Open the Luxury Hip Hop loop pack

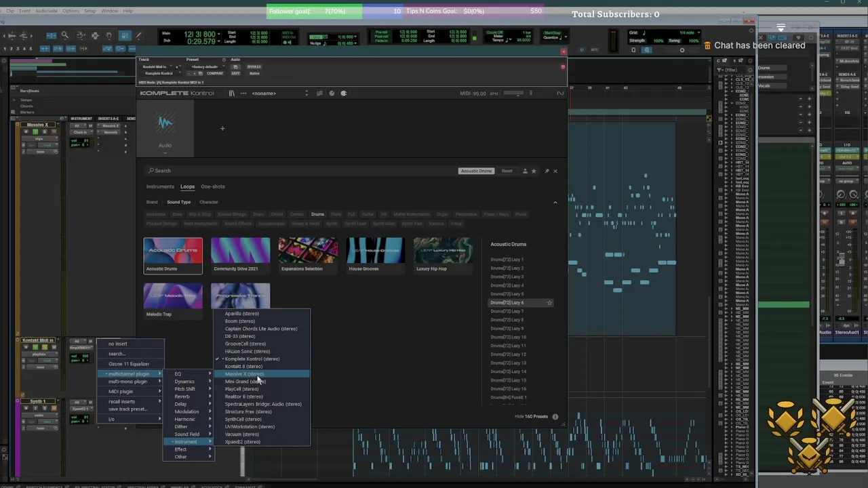(x=443, y=254)
